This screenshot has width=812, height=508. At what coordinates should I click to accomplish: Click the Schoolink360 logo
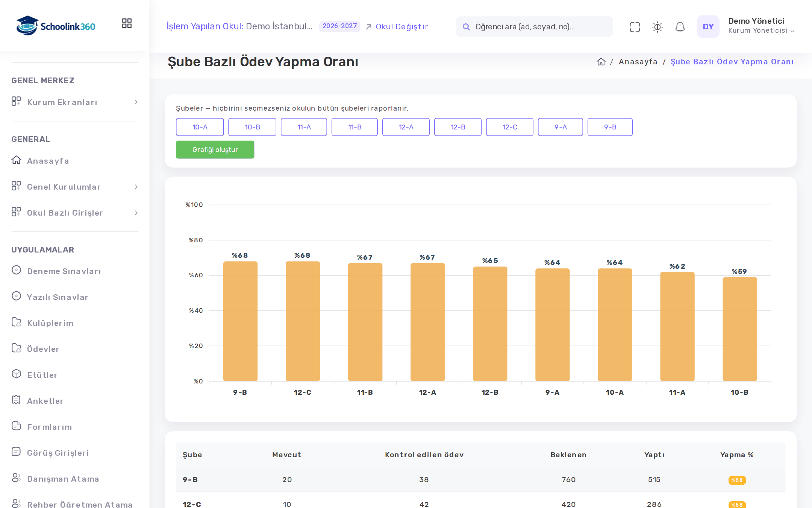coord(56,26)
